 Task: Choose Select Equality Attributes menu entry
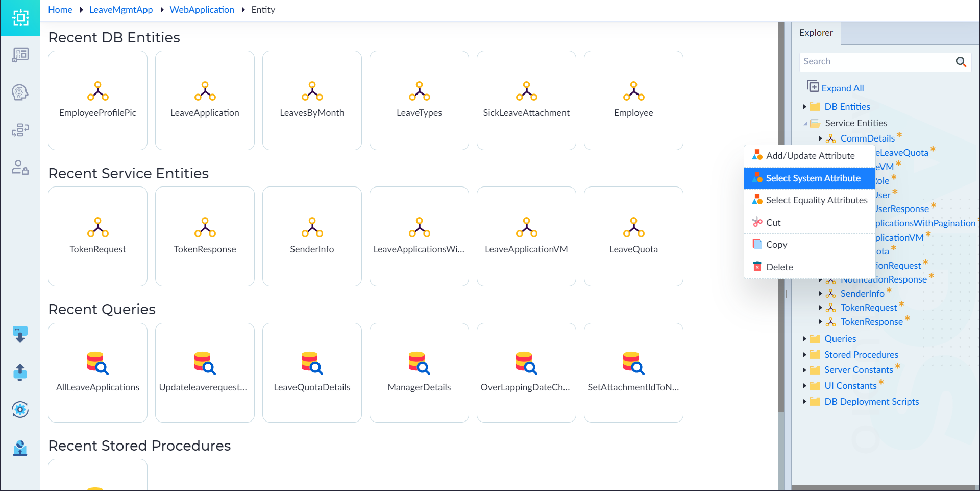(x=810, y=200)
